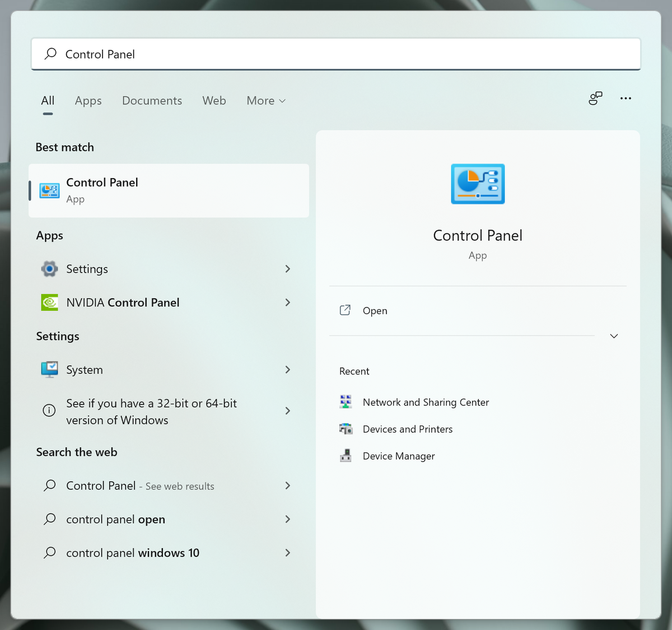Open Network and Sharing Center from Recent
This screenshot has height=630, width=672.
[x=426, y=402]
